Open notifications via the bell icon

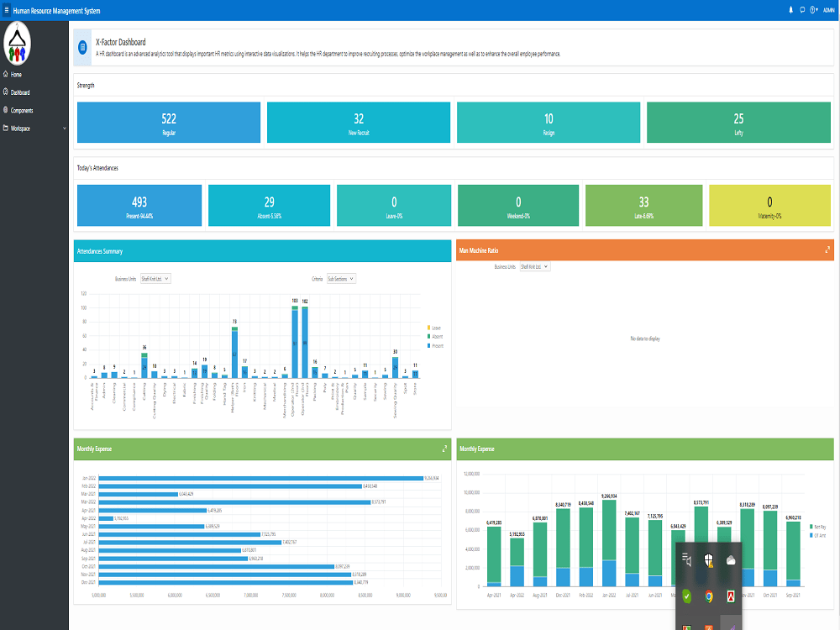(x=790, y=9)
